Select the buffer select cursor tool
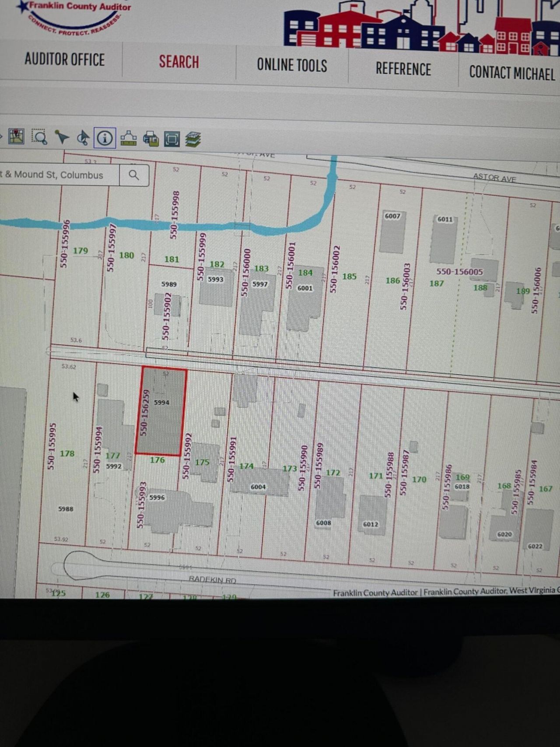 point(83,138)
